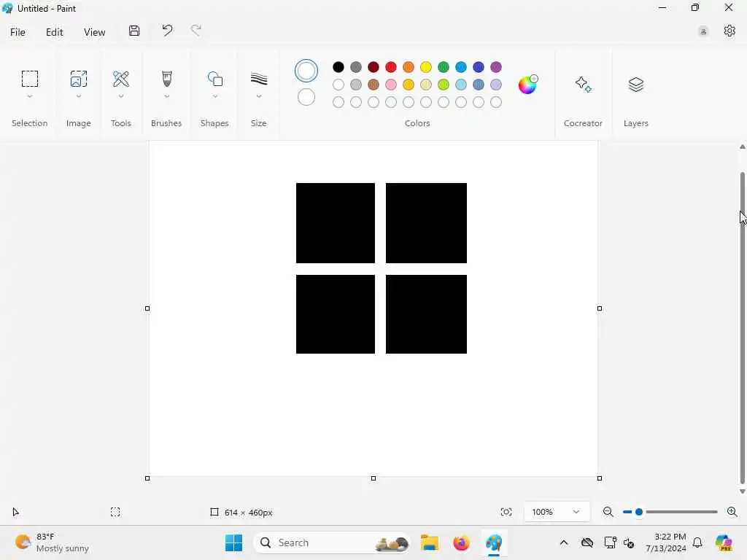Zoom in with the plus magnifier
The image size is (747, 560).
(x=732, y=512)
